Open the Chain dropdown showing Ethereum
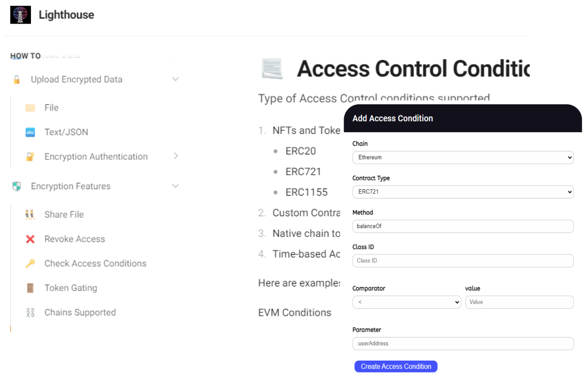Viewport: 585px width, 392px height. [463, 157]
